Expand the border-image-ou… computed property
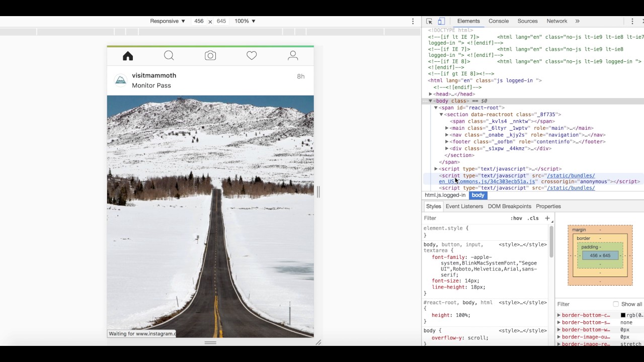The image size is (644, 362). pos(558,337)
